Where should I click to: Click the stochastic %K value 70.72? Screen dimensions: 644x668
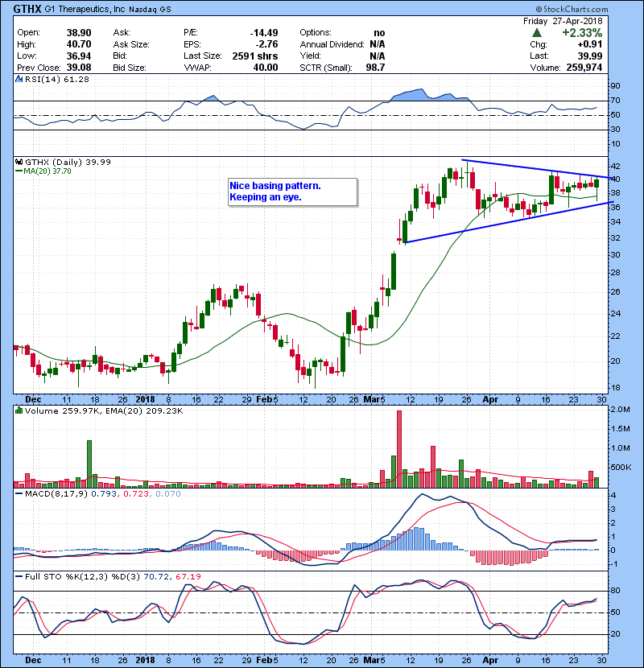156,576
